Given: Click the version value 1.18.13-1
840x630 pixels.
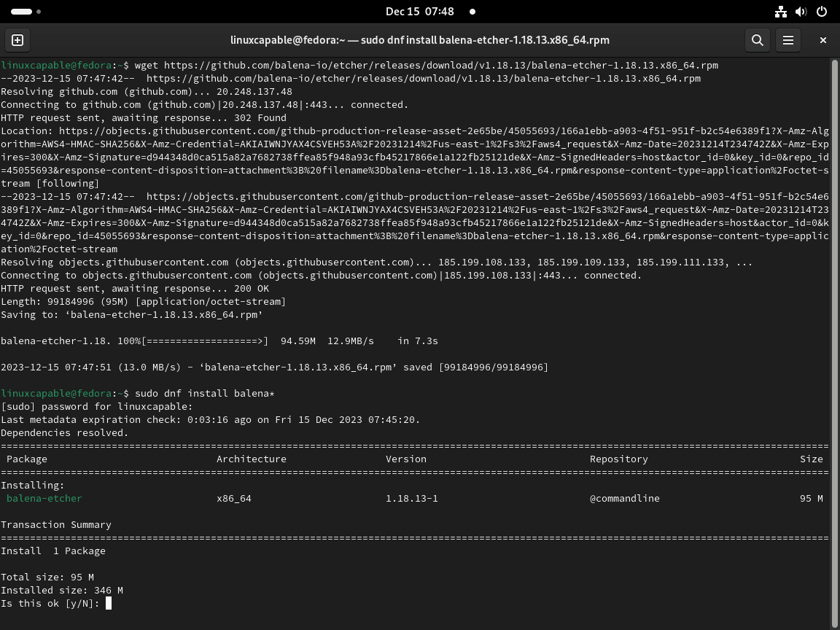Looking at the screenshot, I should tap(411, 498).
